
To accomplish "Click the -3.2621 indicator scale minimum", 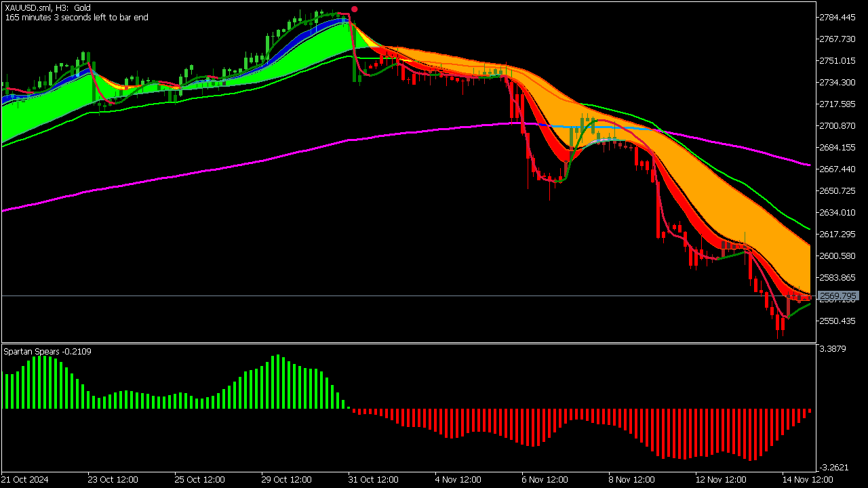I will point(833,467).
